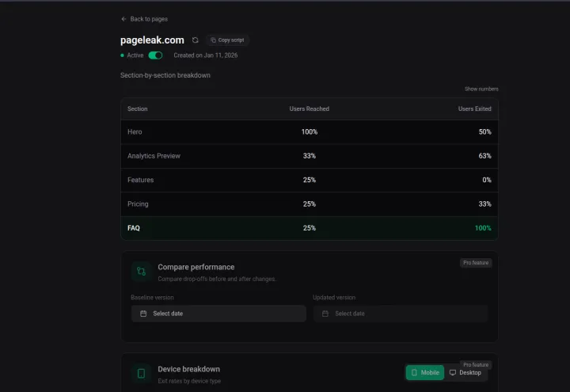
Task: Click the Section-by-section breakdown heading
Action: pyautogui.click(x=165, y=75)
